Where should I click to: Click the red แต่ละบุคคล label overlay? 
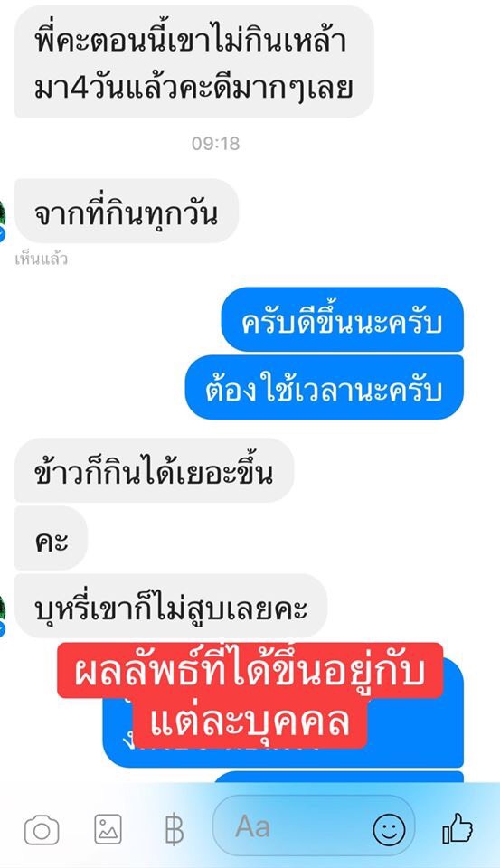coord(250,723)
